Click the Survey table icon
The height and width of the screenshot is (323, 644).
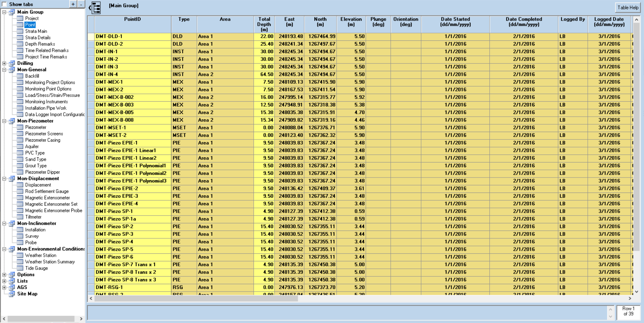pos(20,236)
